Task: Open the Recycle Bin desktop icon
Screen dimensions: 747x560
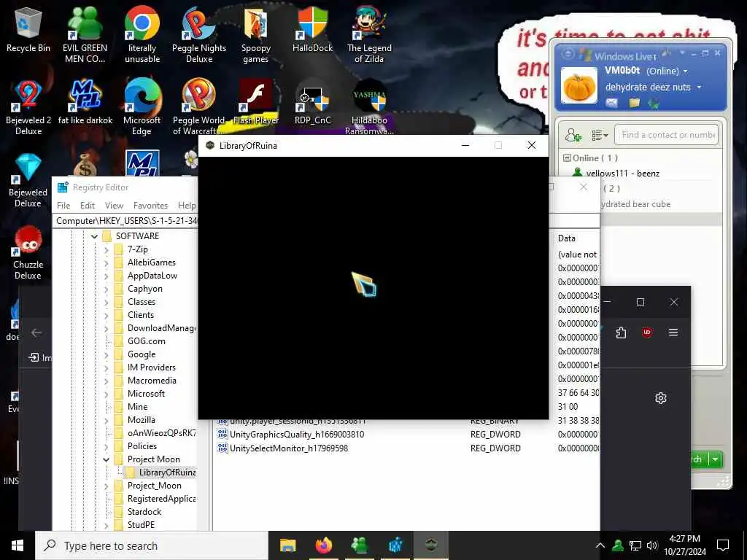Action: click(x=28, y=31)
